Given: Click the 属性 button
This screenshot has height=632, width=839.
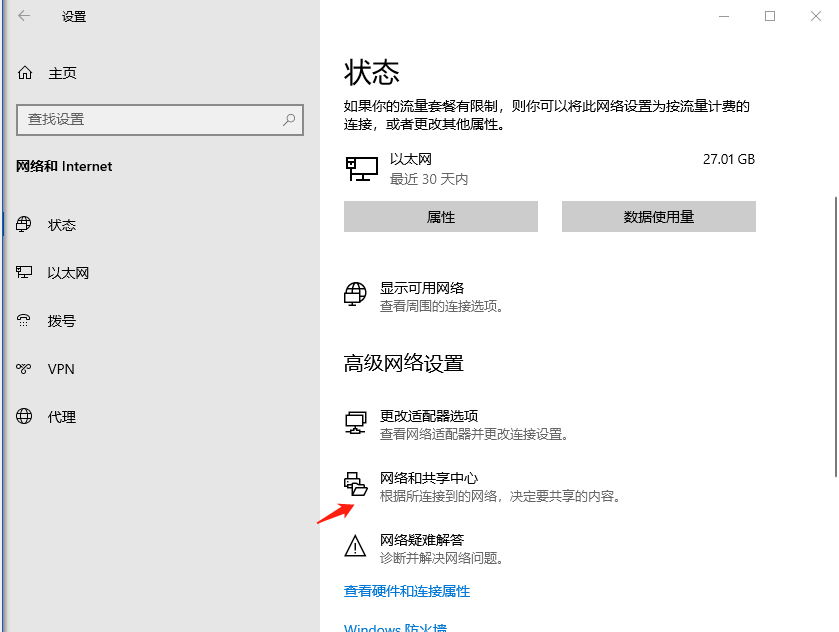Looking at the screenshot, I should point(441,216).
